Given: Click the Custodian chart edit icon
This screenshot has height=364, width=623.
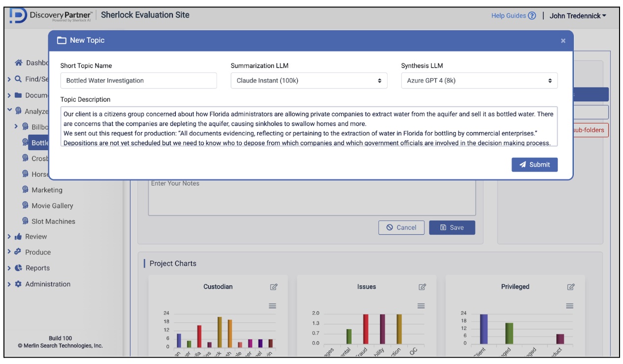Looking at the screenshot, I should coord(273,287).
